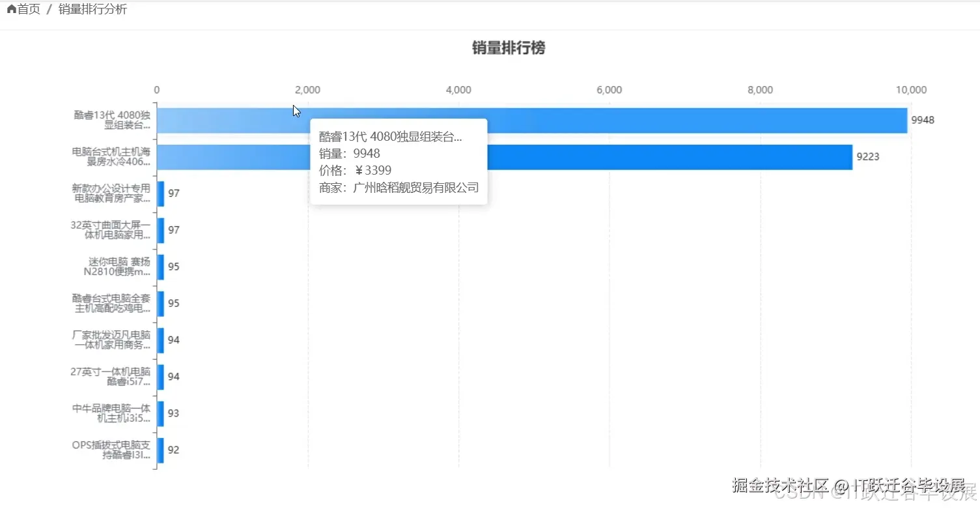
Task: Click the home icon in the breadcrumb
Action: click(11, 10)
